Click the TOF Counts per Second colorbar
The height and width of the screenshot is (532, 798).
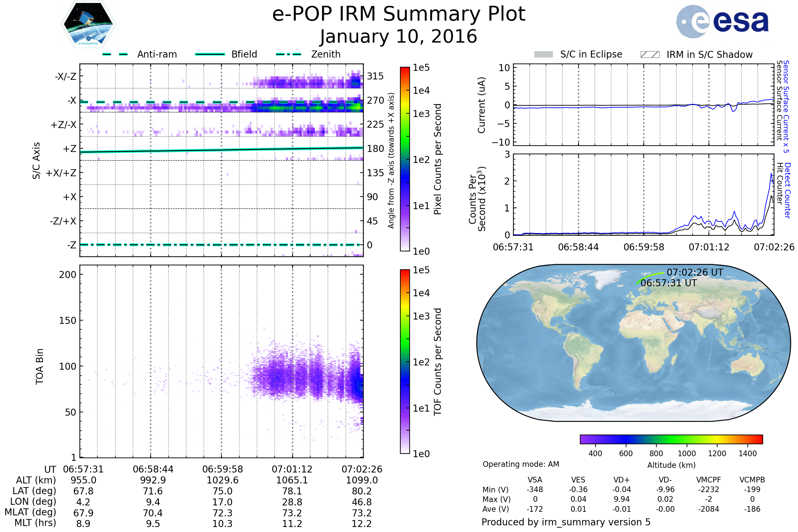click(x=405, y=361)
